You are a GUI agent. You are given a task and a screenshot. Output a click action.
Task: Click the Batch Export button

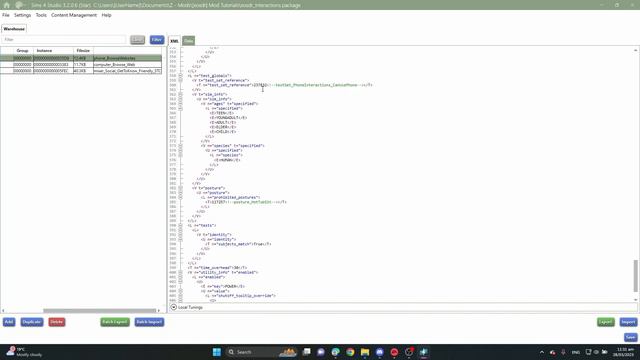pyautogui.click(x=115, y=322)
